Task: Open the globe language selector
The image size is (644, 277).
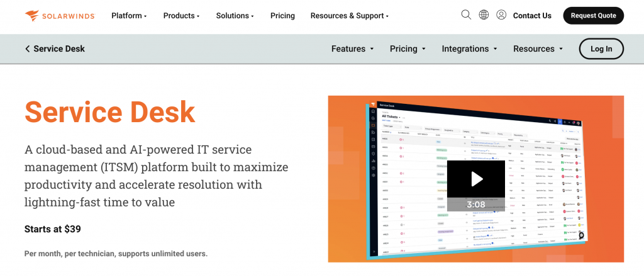Action: point(484,15)
